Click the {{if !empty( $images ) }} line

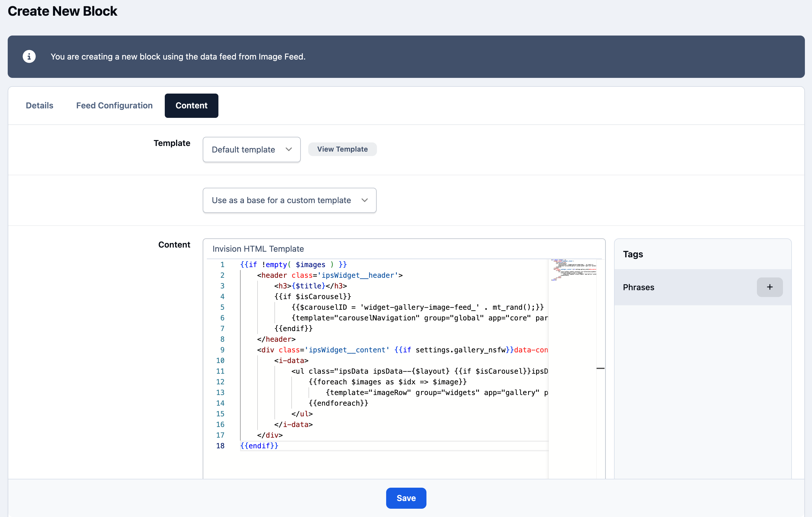(x=293, y=264)
